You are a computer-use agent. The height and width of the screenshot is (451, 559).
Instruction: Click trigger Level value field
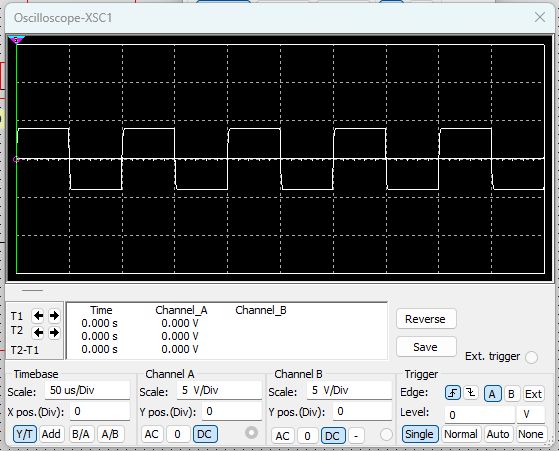click(x=480, y=415)
